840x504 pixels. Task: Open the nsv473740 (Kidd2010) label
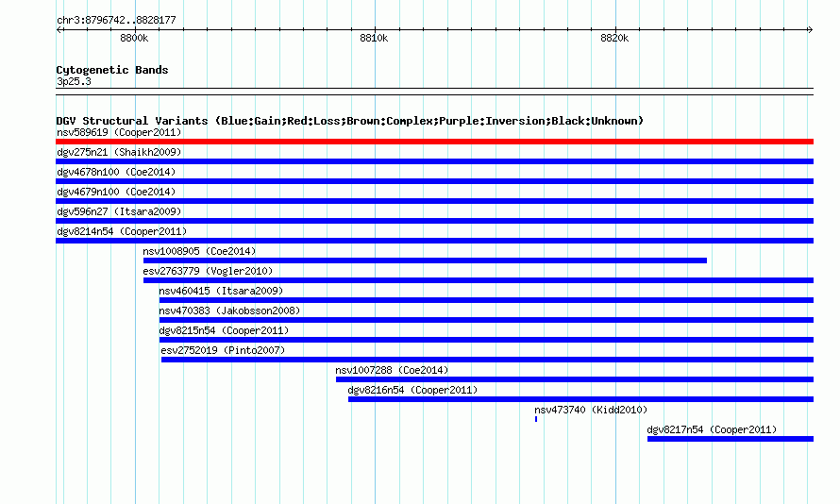pos(591,410)
